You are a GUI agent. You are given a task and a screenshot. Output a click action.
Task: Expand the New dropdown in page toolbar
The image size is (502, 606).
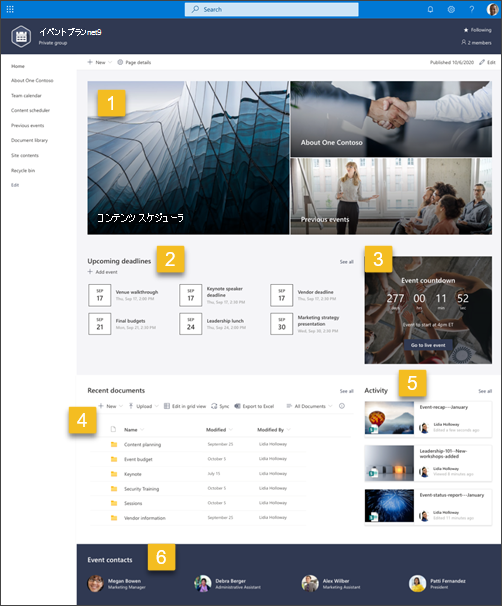click(110, 62)
